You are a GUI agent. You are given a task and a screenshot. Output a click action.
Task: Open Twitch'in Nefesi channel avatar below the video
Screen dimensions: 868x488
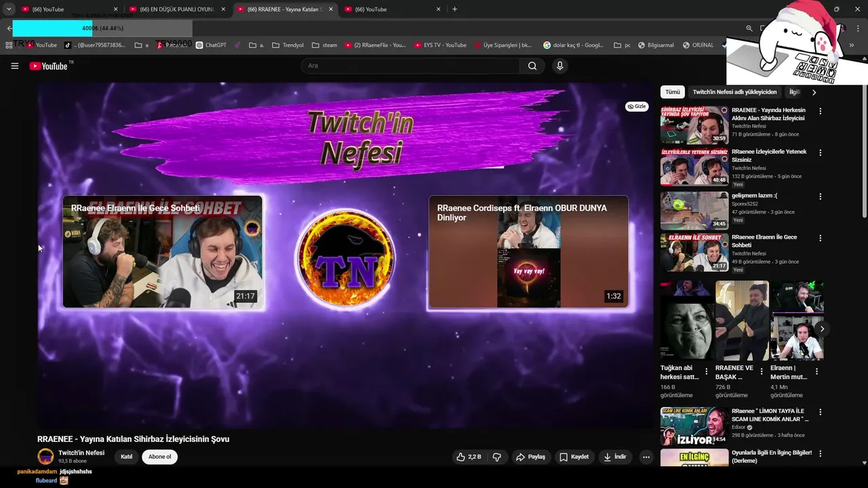click(x=45, y=456)
